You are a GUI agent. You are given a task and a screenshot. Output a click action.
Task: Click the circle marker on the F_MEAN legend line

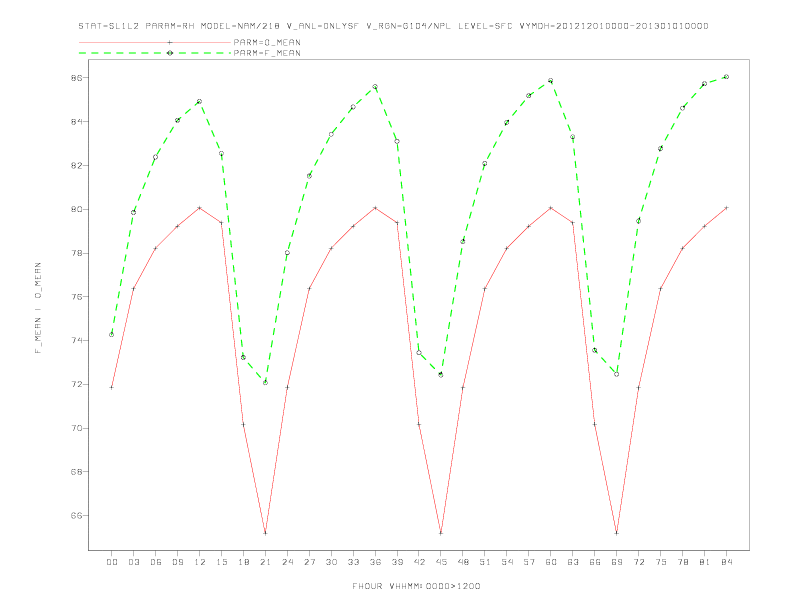(x=170, y=53)
